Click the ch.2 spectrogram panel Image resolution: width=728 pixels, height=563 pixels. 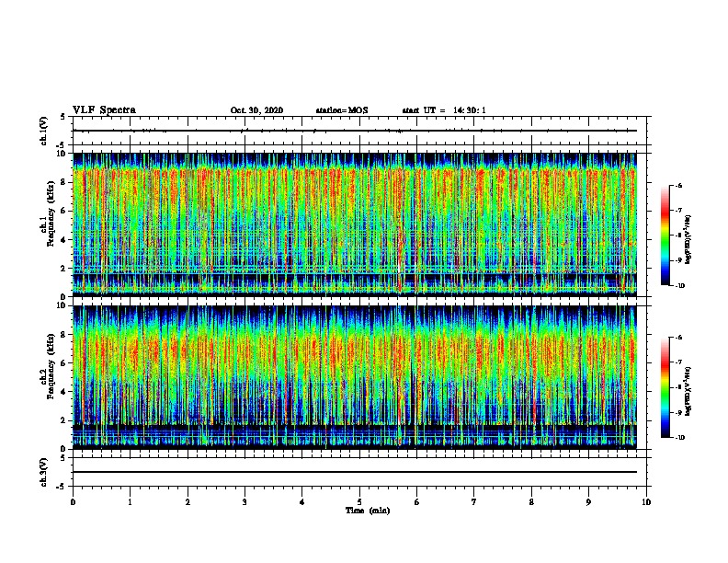click(355, 377)
